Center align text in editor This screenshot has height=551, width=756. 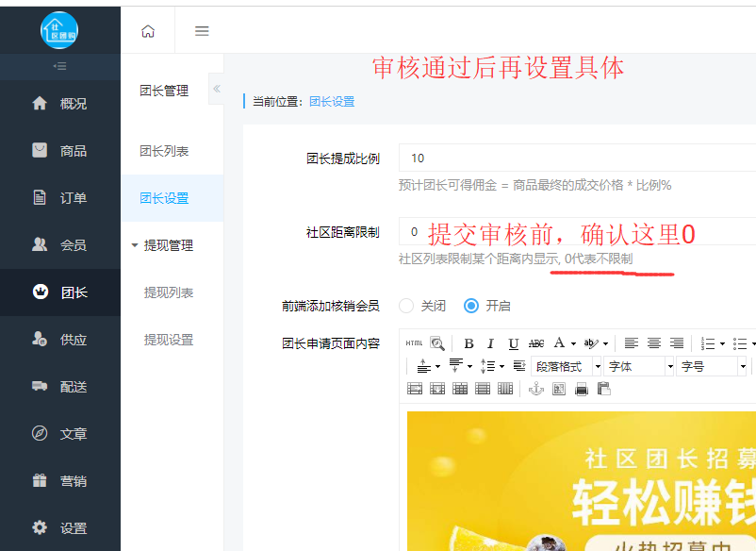click(654, 343)
